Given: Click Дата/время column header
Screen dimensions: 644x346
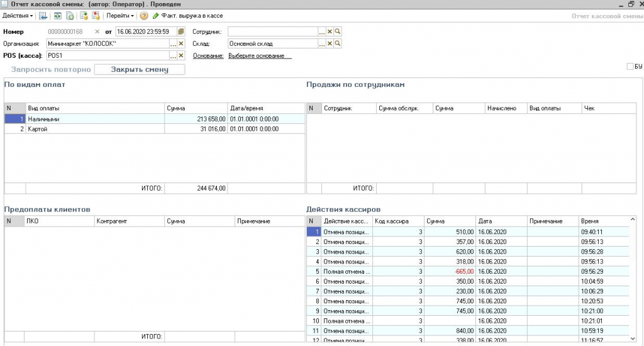Looking at the screenshot, I should coord(266,108).
